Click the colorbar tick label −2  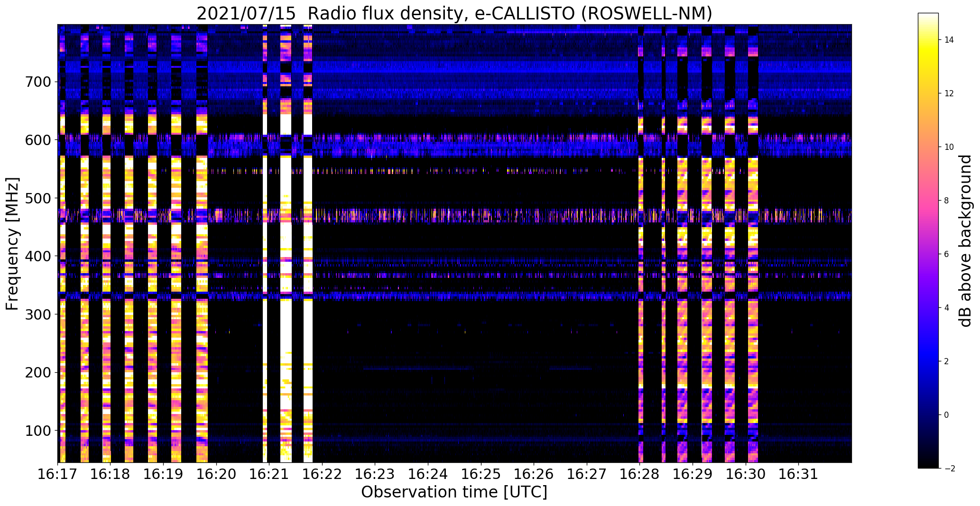949,469
